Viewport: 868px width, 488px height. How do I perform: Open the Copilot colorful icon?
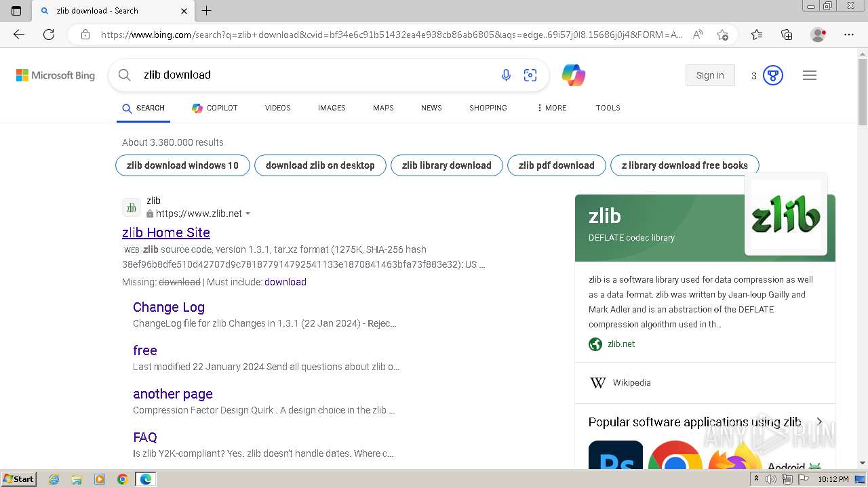pyautogui.click(x=574, y=75)
